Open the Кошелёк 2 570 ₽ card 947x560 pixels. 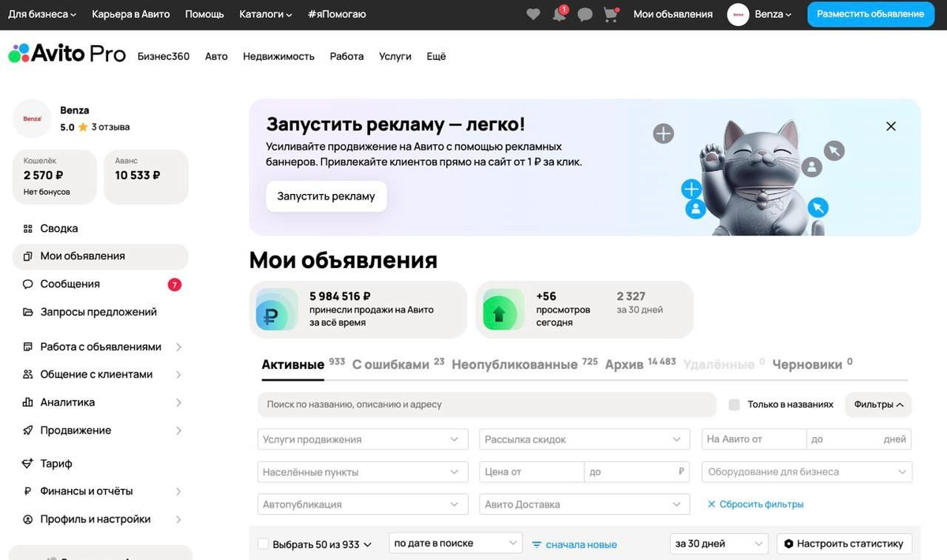[54, 177]
